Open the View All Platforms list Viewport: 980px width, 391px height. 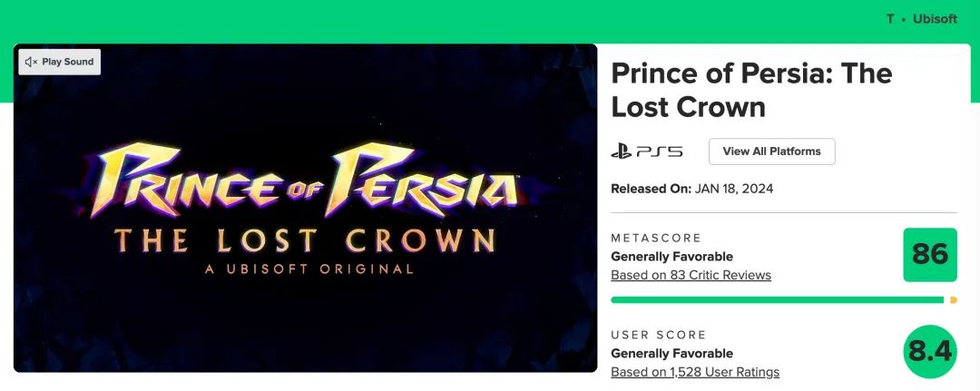(x=771, y=152)
